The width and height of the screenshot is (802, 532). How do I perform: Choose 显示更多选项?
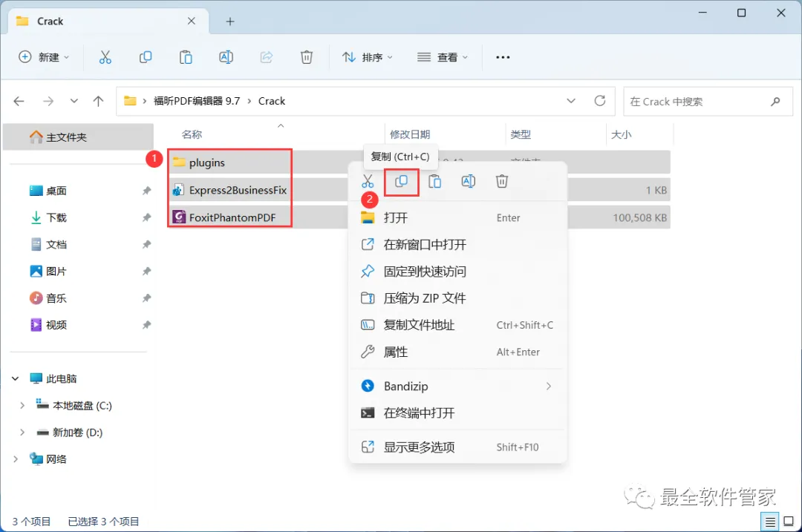pos(457,447)
